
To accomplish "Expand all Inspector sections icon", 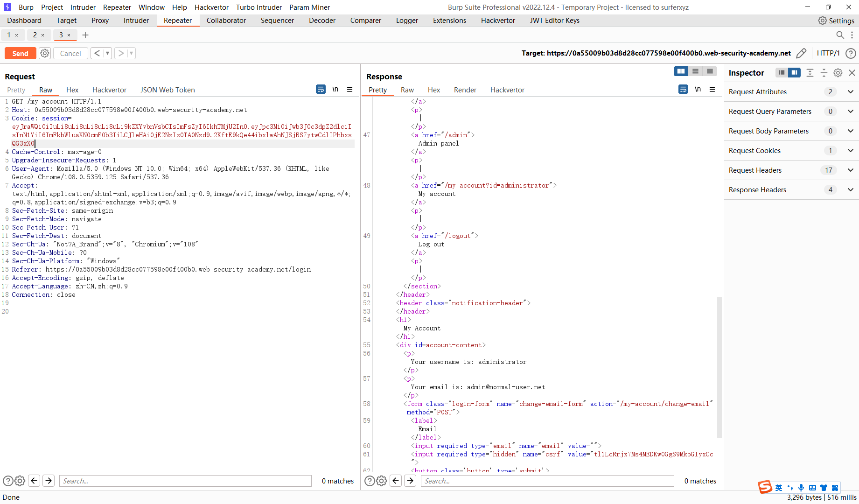I will click(810, 73).
